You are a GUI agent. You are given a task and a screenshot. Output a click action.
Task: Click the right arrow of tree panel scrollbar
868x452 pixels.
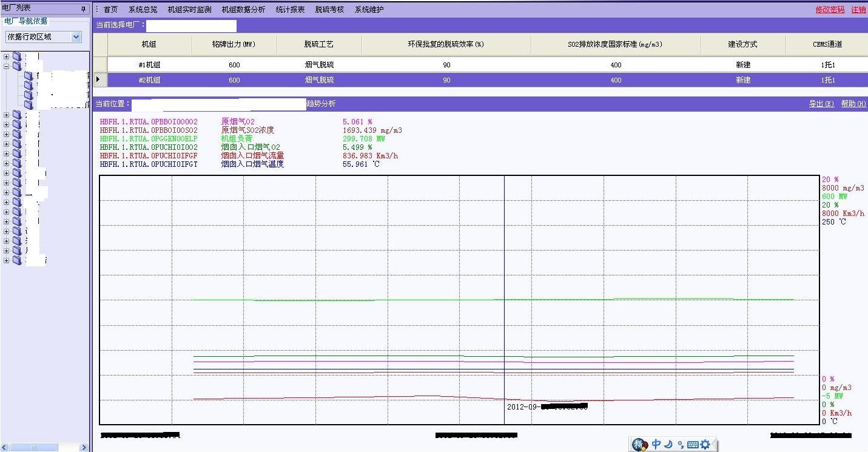84,447
